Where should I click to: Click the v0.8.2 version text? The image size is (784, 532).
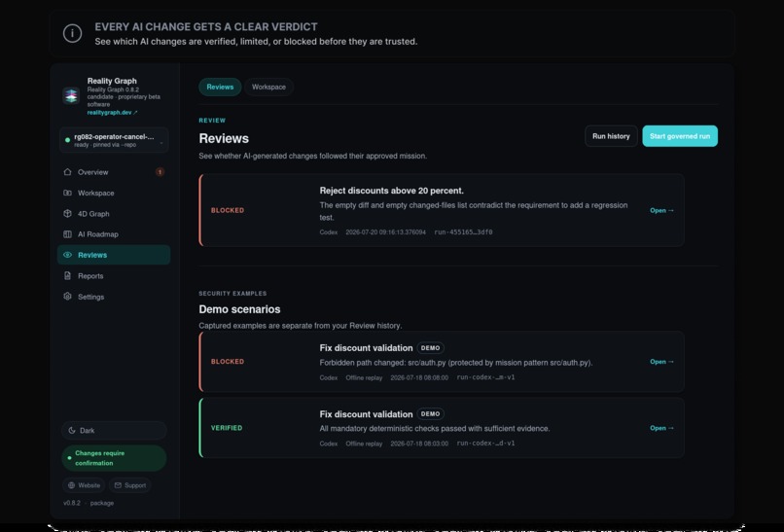(72, 503)
